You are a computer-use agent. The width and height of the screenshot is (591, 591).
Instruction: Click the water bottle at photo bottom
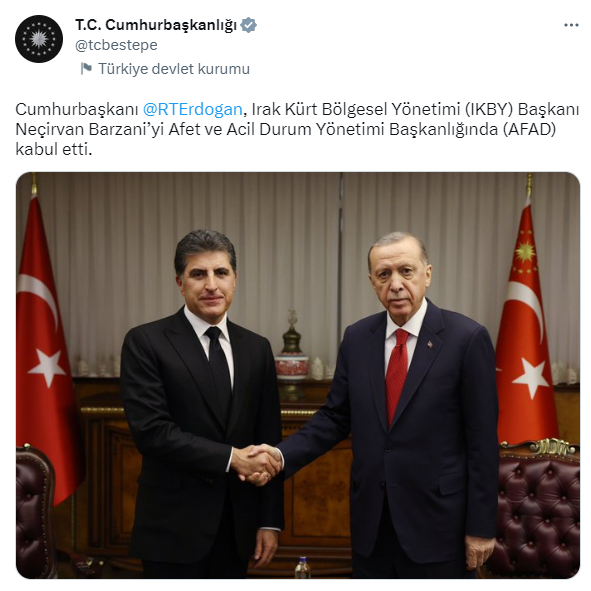(x=303, y=568)
